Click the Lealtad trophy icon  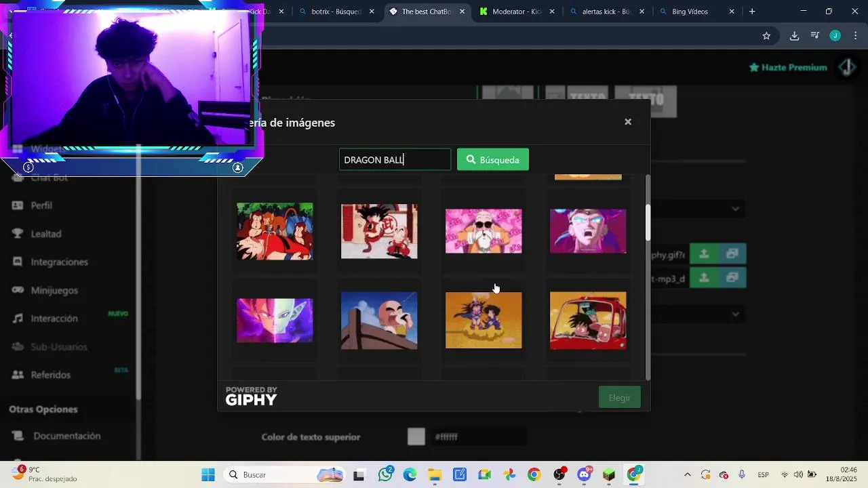(x=18, y=234)
